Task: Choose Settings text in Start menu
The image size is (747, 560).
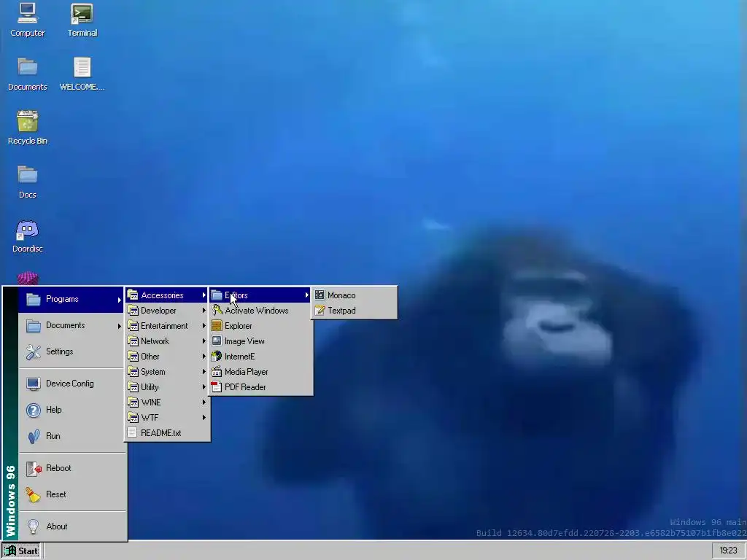Action: pos(59,351)
